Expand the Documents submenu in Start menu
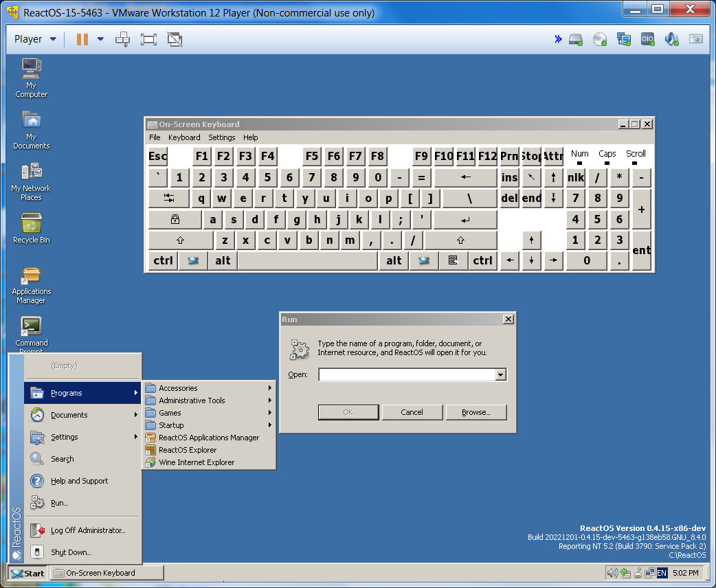Viewport: 716px width, 588px height. [82, 415]
